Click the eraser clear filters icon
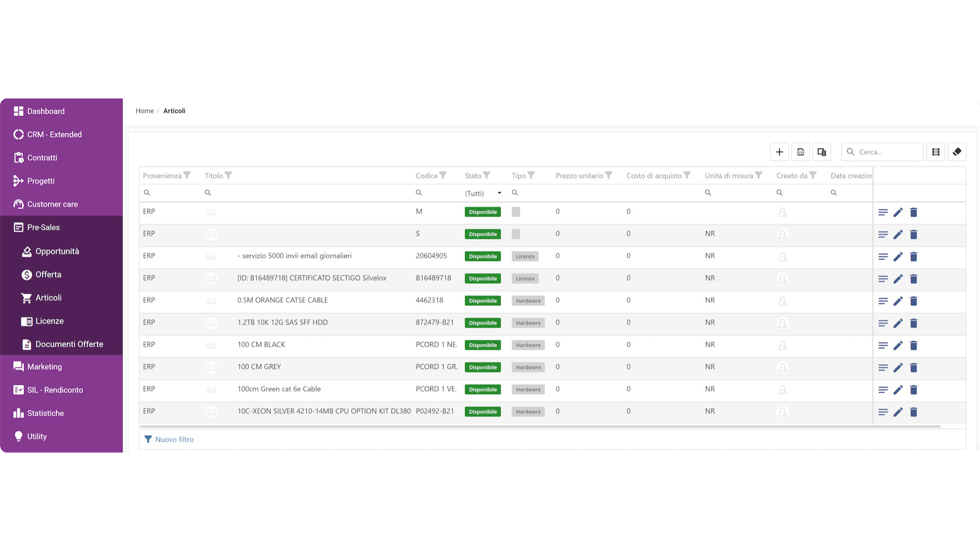This screenshot has height=551, width=980. [957, 152]
